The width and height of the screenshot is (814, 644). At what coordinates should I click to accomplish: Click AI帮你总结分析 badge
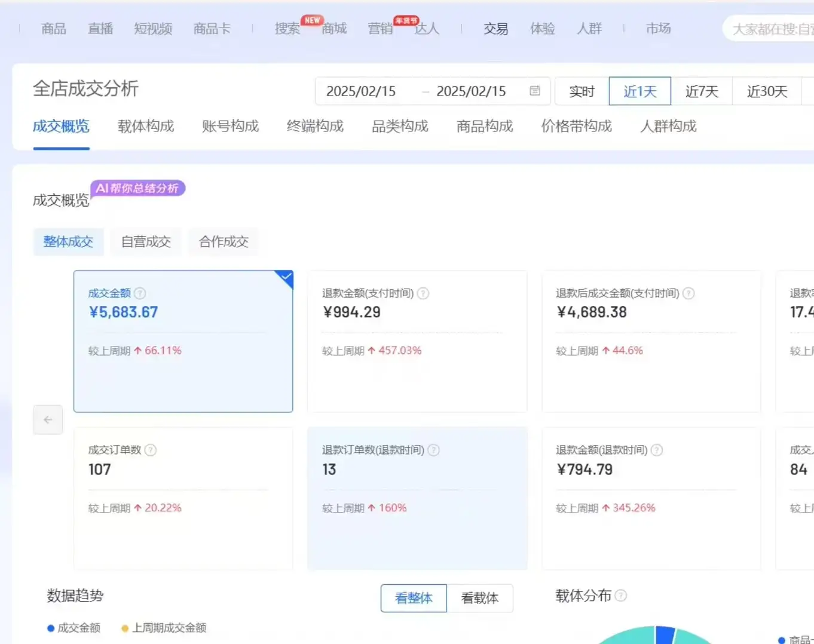(x=137, y=189)
